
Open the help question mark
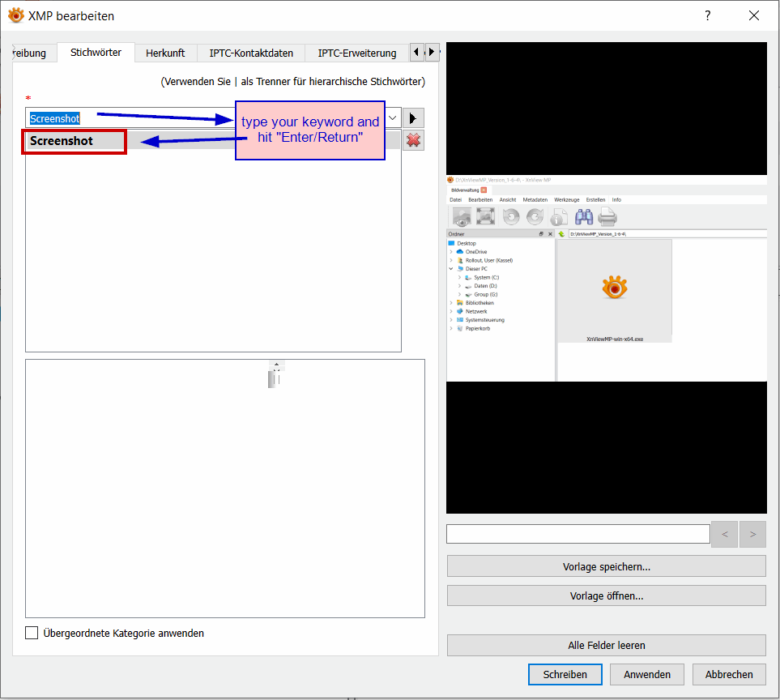tap(707, 15)
